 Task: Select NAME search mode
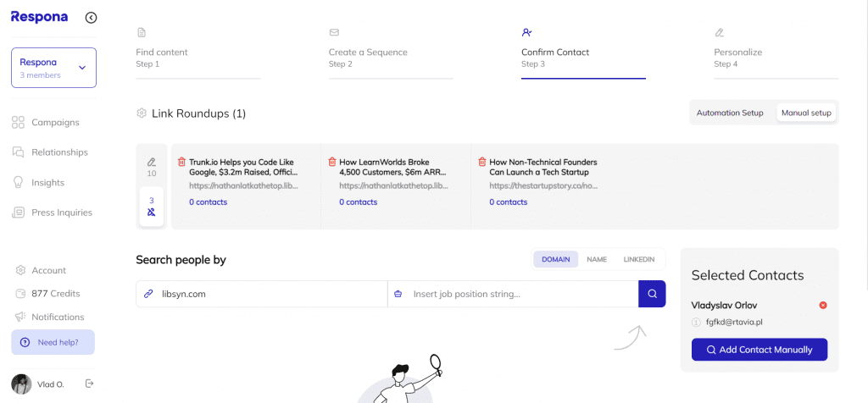(x=597, y=259)
